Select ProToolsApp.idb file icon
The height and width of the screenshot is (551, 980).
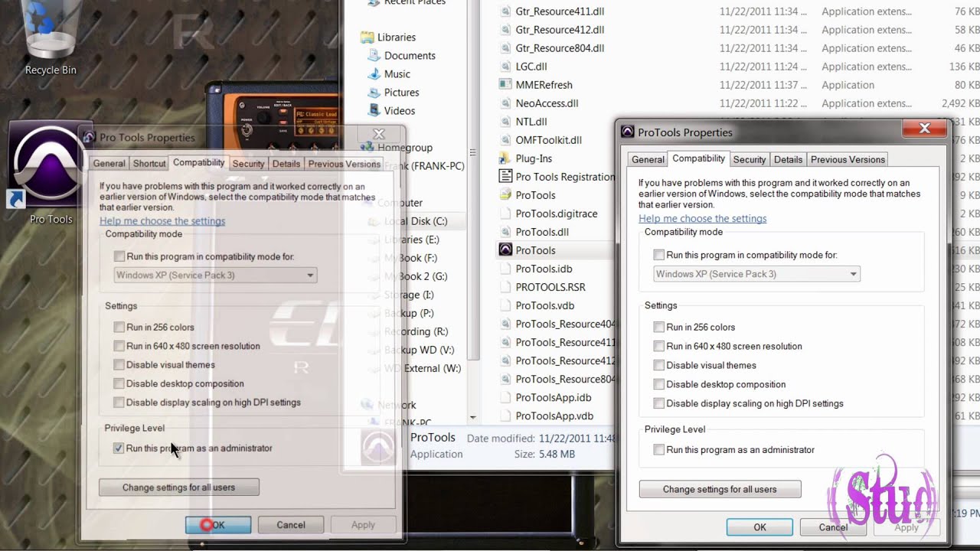[505, 397]
